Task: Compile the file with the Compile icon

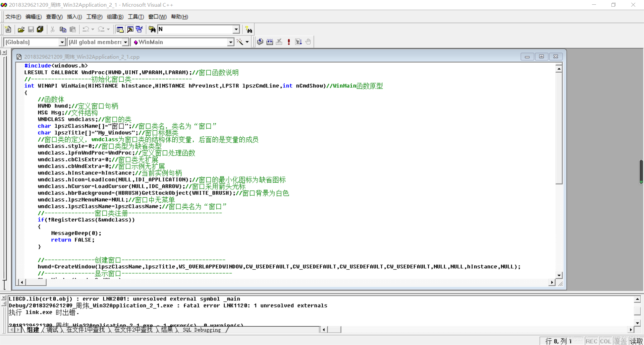Action: (260, 42)
